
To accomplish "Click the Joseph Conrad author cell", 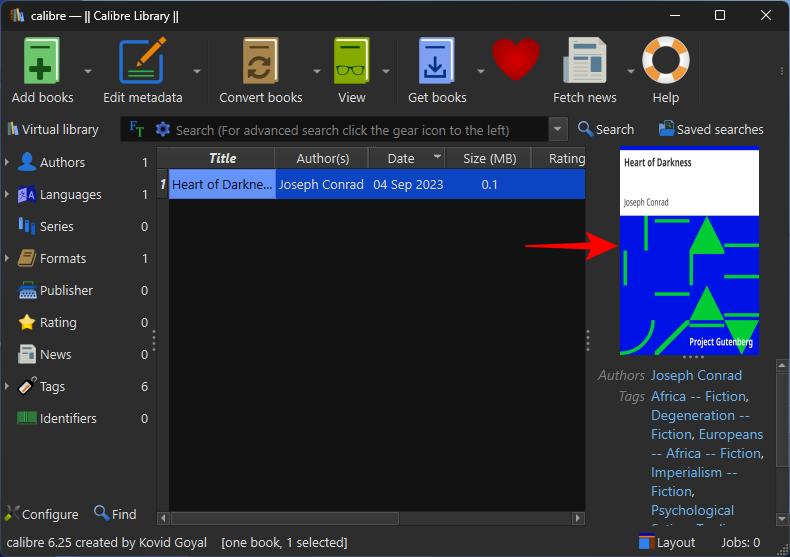I will pyautogui.click(x=321, y=184).
